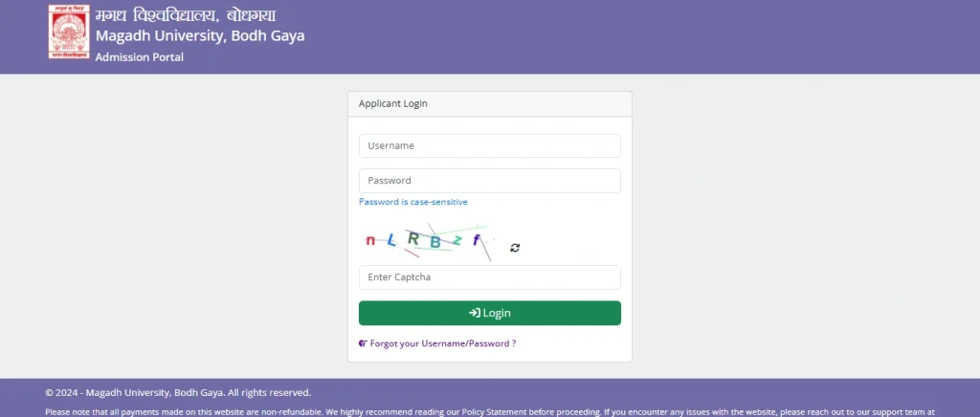This screenshot has width=980, height=417.
Task: Click the Password is case-sensitive hint
Action: [x=412, y=202]
